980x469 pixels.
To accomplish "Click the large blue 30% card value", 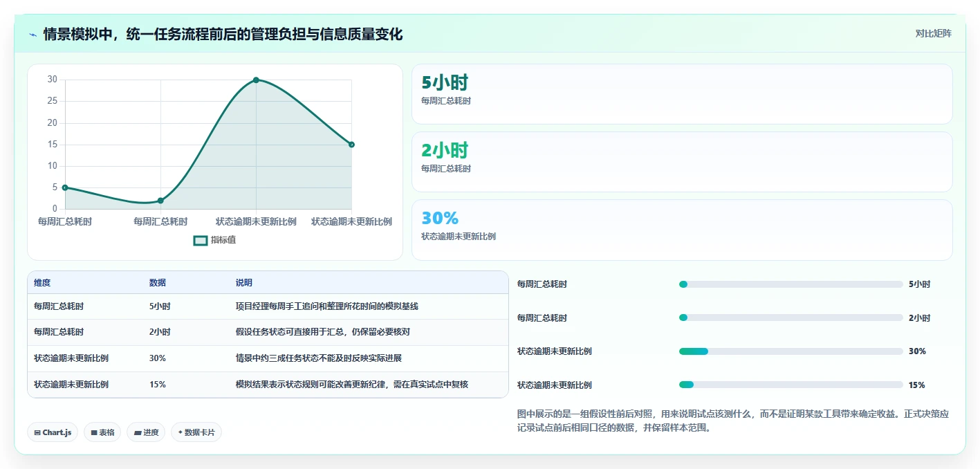I will [440, 218].
